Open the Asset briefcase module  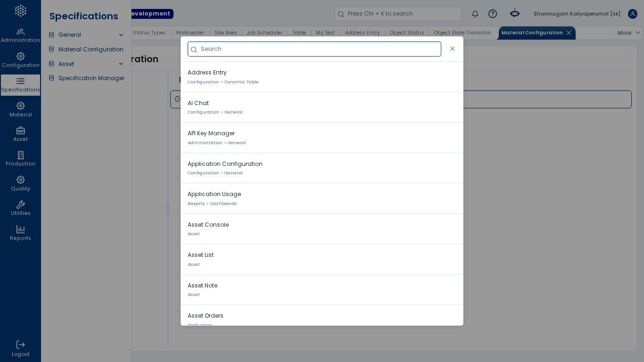click(20, 134)
